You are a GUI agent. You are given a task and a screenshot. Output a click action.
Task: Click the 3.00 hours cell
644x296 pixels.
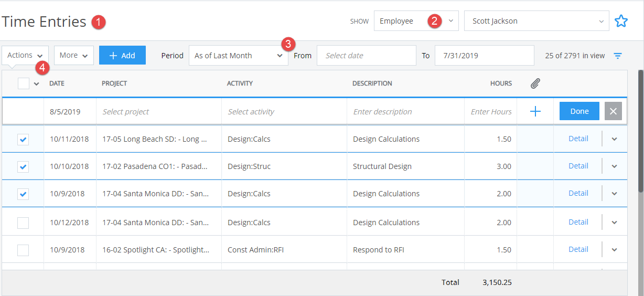[491, 166]
